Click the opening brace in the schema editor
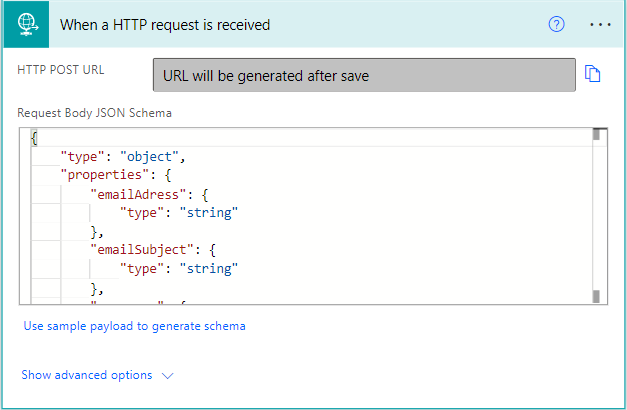Viewport: 627px width, 410px height. point(34,138)
